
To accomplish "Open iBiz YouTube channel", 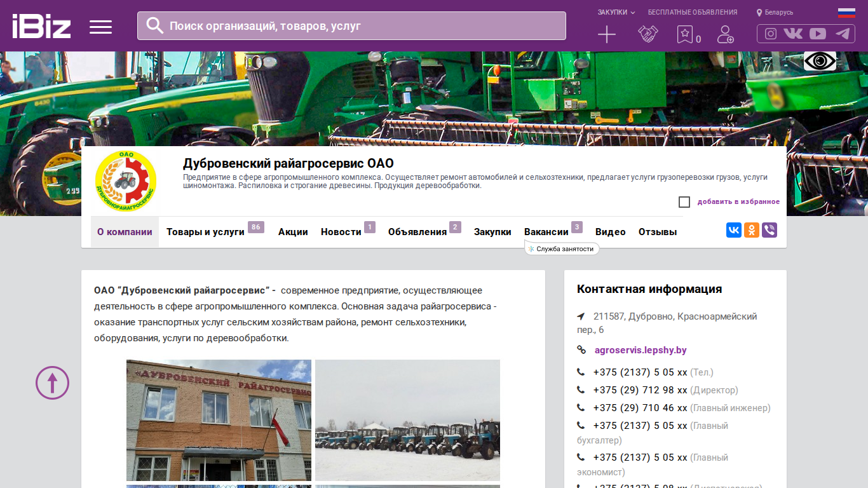I will pyautogui.click(x=818, y=34).
